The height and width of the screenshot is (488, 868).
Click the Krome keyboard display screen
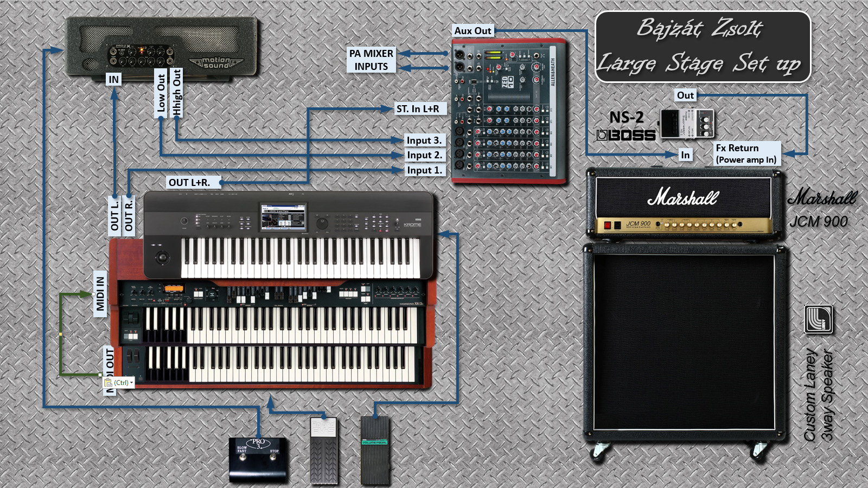point(283,216)
